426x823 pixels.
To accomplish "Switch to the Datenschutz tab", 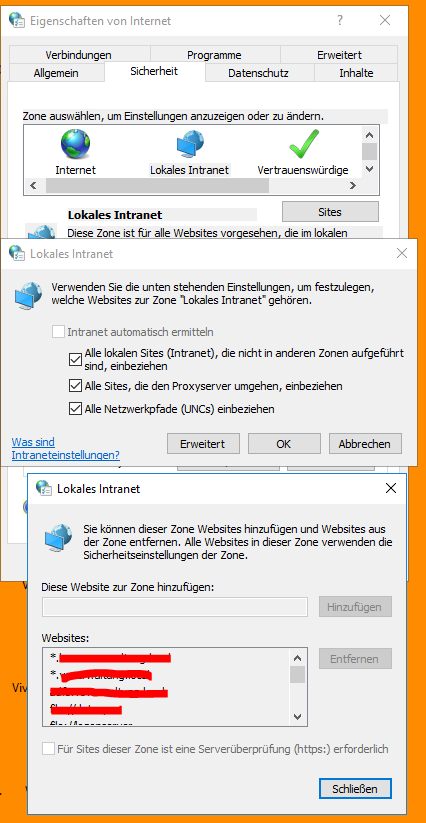I will tap(258, 73).
